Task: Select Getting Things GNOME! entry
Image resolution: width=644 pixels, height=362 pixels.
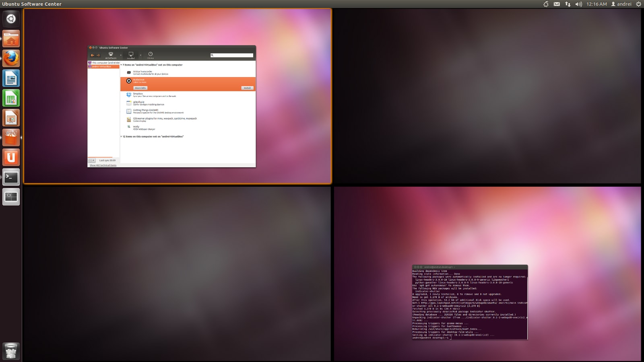Action: point(188,111)
